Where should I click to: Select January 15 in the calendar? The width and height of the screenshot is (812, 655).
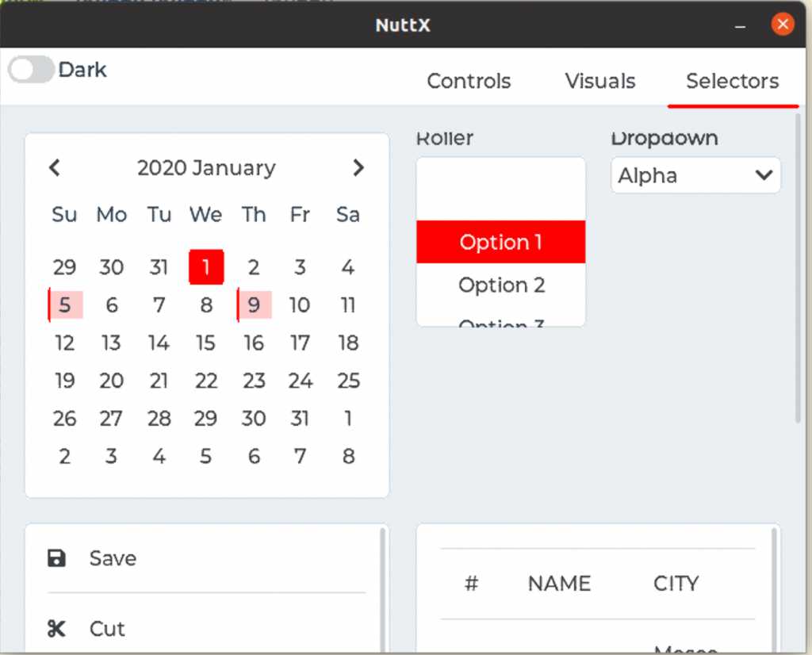[206, 343]
